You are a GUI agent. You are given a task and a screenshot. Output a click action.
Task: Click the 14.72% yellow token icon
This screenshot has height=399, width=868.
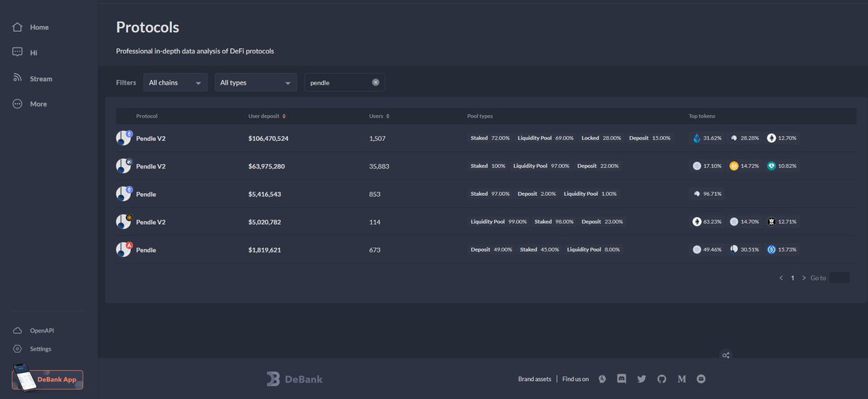(x=733, y=166)
